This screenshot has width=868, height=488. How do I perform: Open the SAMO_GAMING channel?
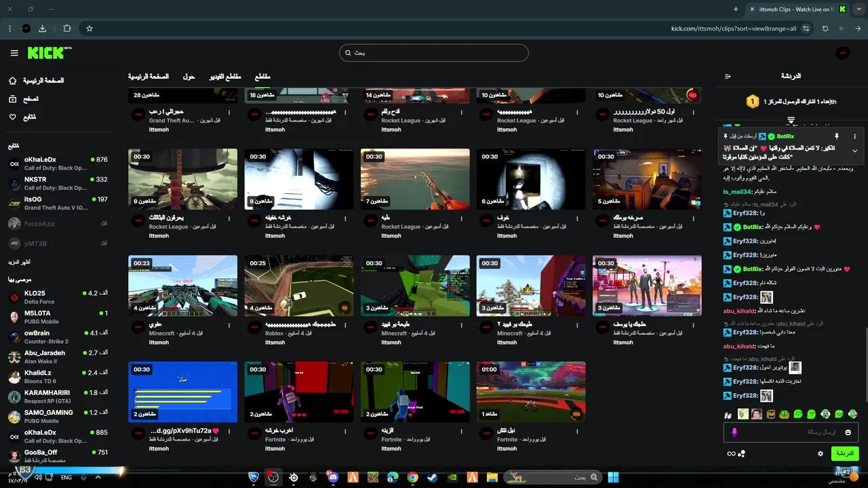58,416
